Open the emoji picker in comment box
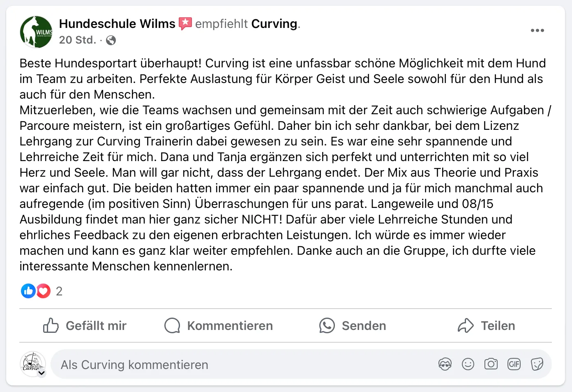Image resolution: width=572 pixels, height=392 pixels. pyautogui.click(x=468, y=364)
